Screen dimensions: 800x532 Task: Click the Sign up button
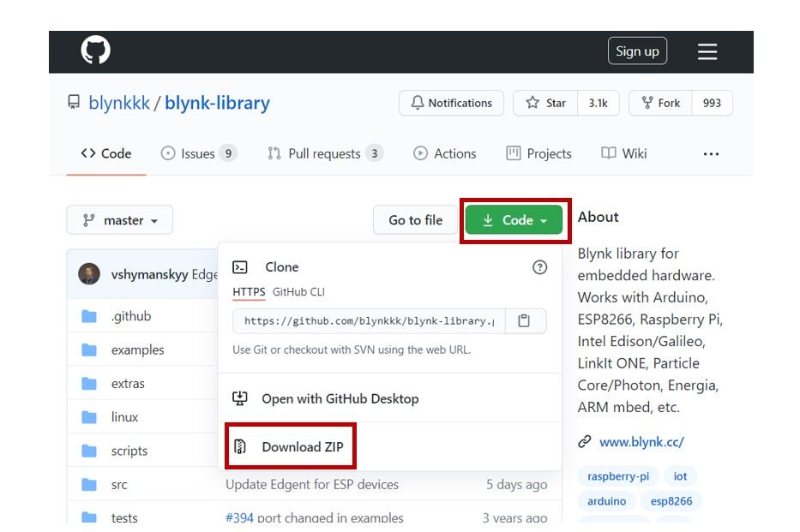coord(637,51)
